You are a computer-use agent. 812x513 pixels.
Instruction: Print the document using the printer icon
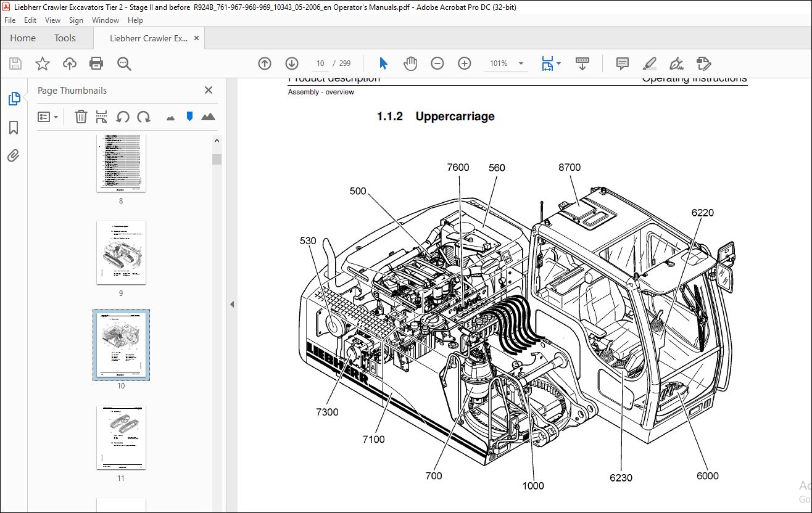[96, 64]
